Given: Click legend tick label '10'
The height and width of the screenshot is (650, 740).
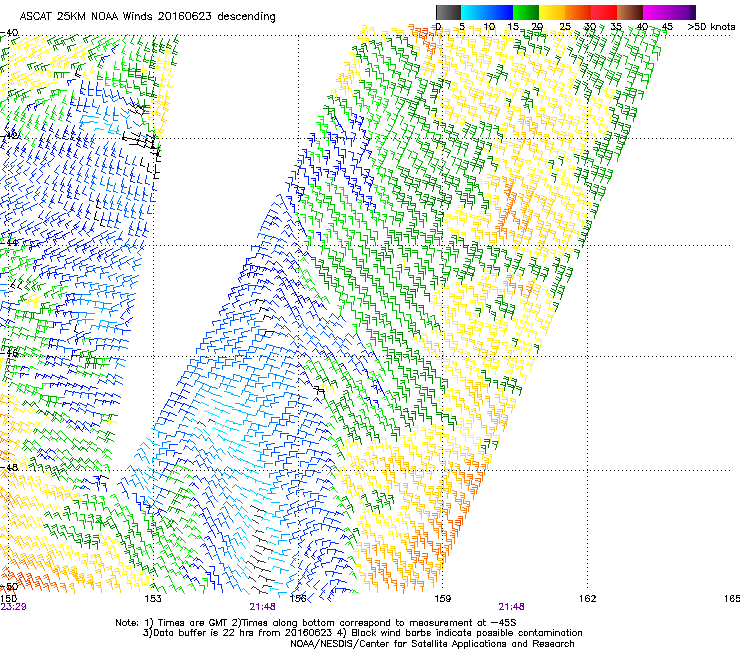Looking at the screenshot, I should pos(489,27).
